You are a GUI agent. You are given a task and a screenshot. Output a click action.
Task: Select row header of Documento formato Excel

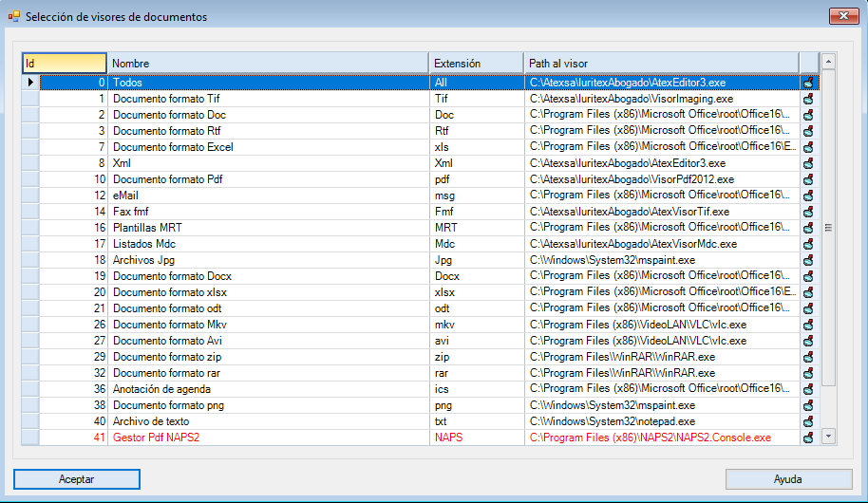[31, 147]
